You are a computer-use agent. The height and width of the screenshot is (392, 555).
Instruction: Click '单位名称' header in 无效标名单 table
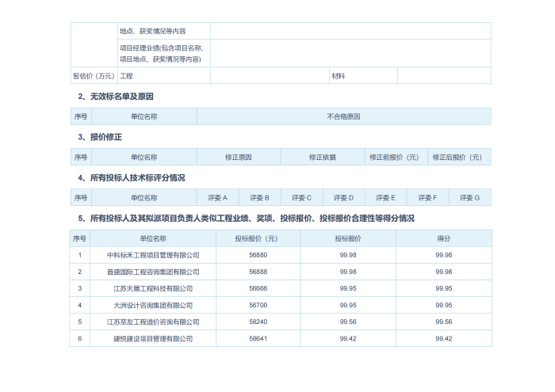pos(144,116)
